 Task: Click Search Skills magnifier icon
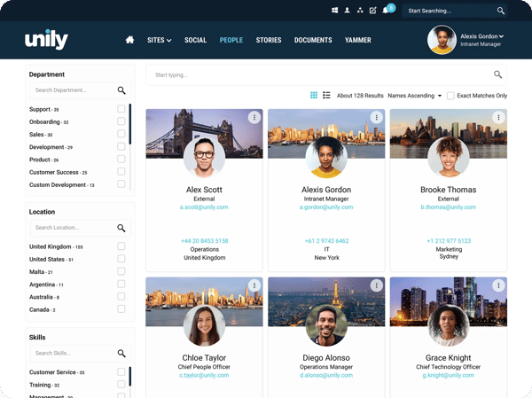coord(121,353)
